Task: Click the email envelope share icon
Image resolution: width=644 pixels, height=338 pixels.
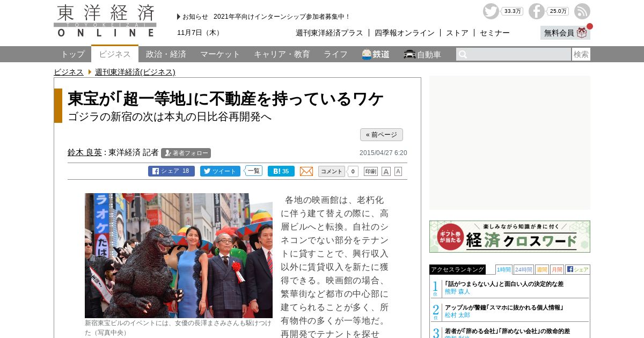Action: (306, 171)
